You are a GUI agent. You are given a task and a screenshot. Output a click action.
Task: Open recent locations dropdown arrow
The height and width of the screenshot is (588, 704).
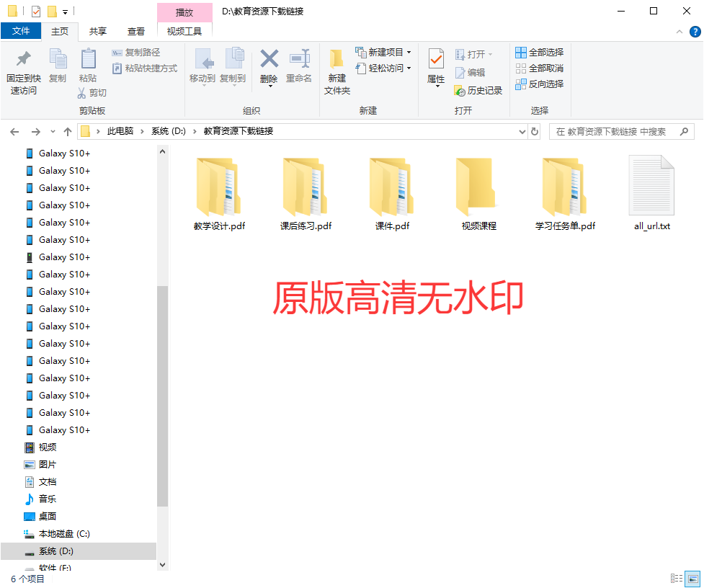53,132
